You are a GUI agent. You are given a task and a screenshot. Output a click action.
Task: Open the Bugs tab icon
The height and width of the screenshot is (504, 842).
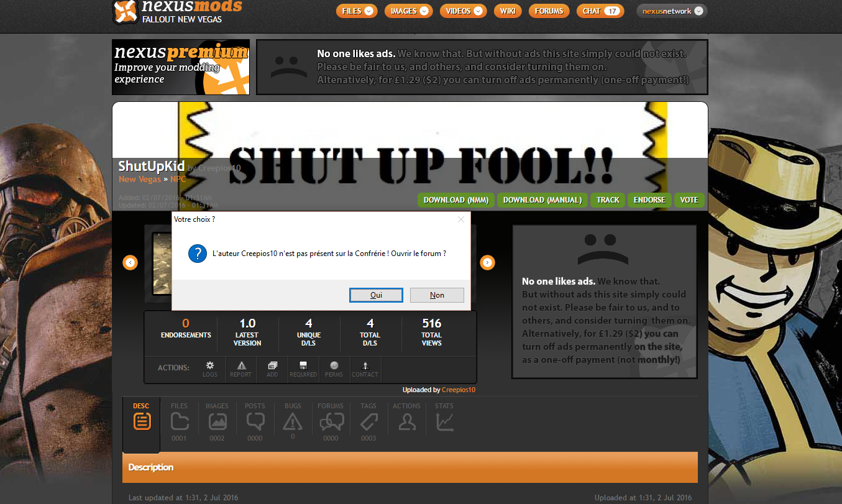coord(292,422)
